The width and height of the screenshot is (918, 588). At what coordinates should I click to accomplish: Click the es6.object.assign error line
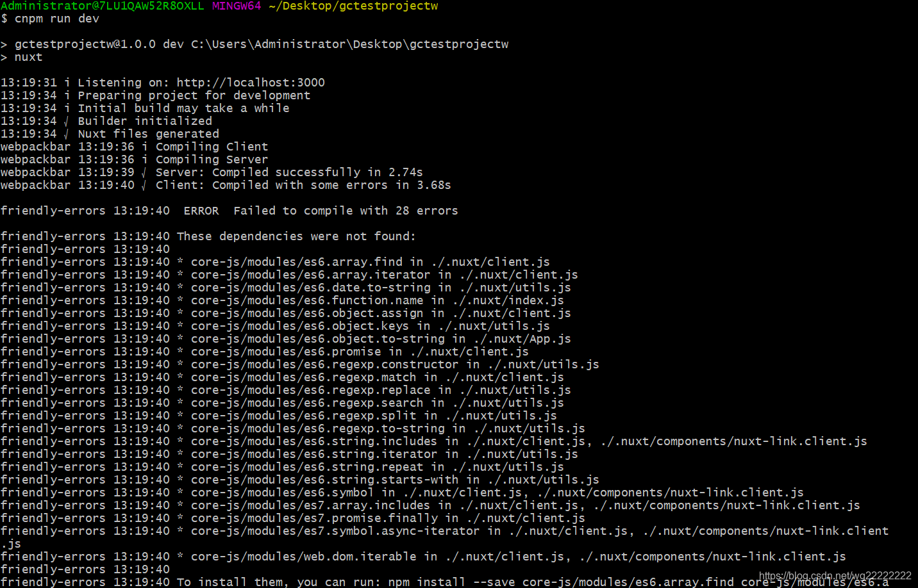[286, 313]
